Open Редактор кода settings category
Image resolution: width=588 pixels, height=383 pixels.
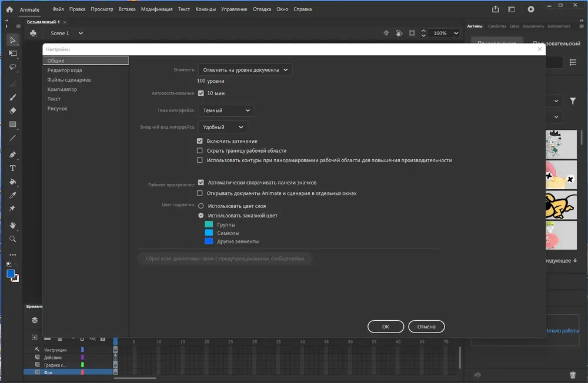point(65,70)
